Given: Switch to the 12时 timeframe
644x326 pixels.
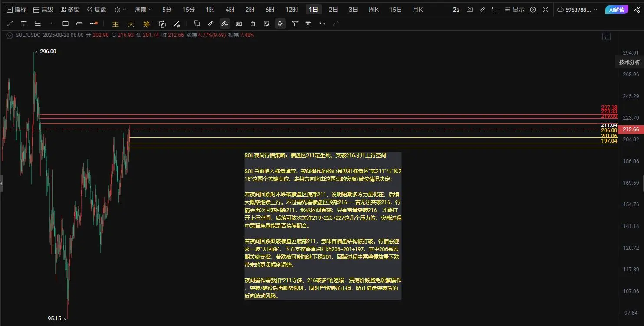Looking at the screenshot, I should click(292, 9).
